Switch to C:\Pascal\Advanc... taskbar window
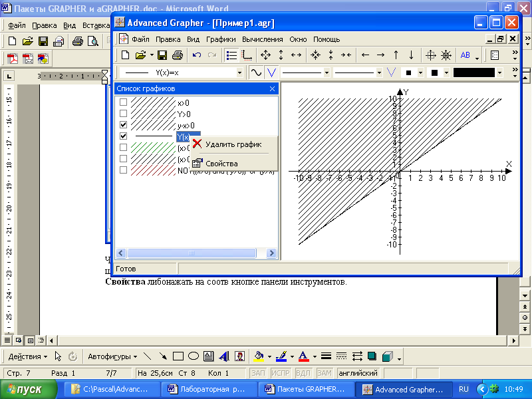Image resolution: width=532 pixels, height=399 pixels. coord(112,389)
